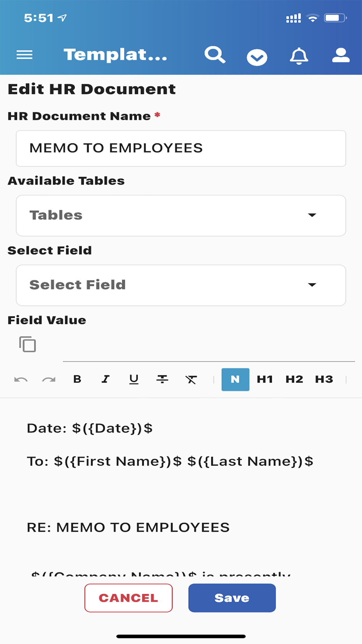Toggle bold formatting
The width and height of the screenshot is (362, 644).
[x=77, y=379]
